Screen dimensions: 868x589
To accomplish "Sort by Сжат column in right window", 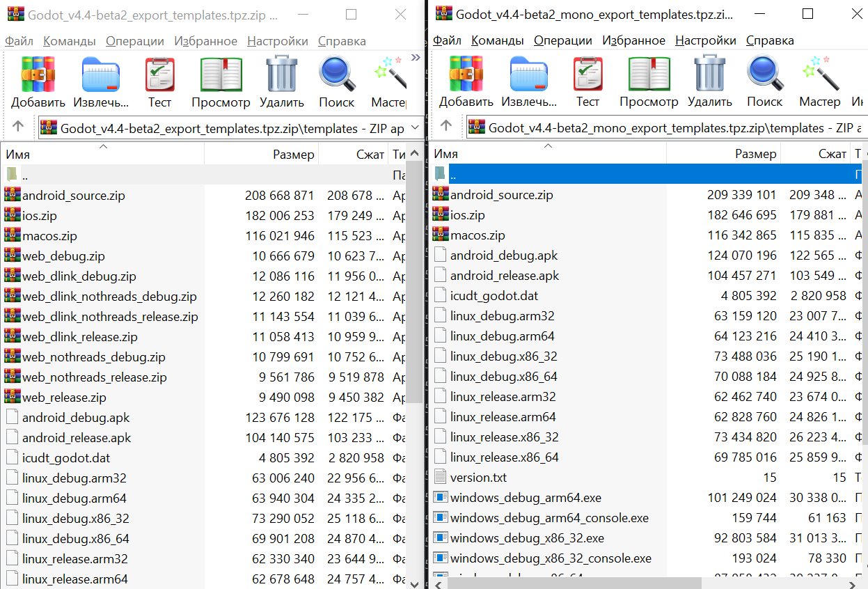I will [x=816, y=153].
